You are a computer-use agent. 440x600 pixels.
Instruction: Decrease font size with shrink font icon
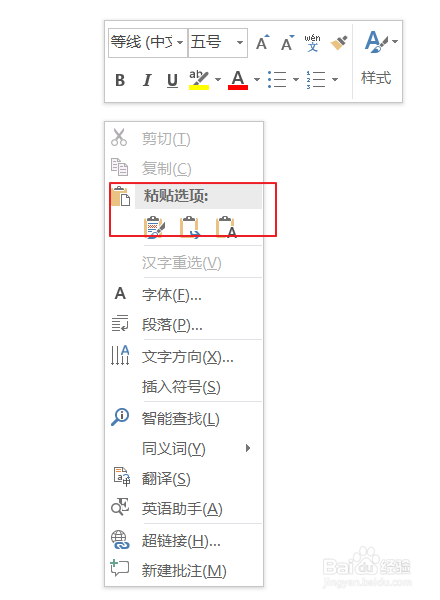[287, 43]
